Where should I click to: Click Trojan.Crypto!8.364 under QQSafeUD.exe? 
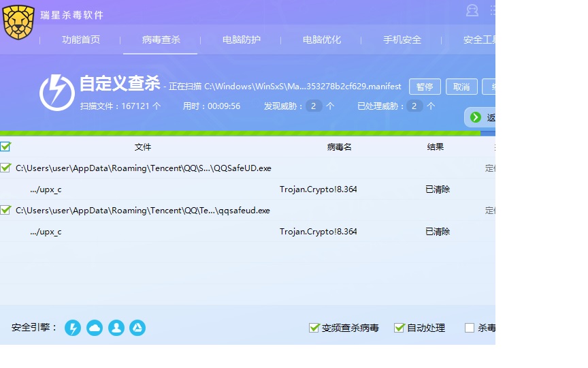click(318, 189)
